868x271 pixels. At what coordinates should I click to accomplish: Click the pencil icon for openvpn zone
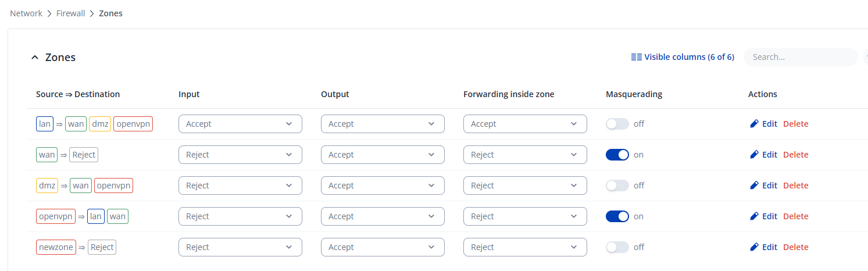tap(754, 216)
